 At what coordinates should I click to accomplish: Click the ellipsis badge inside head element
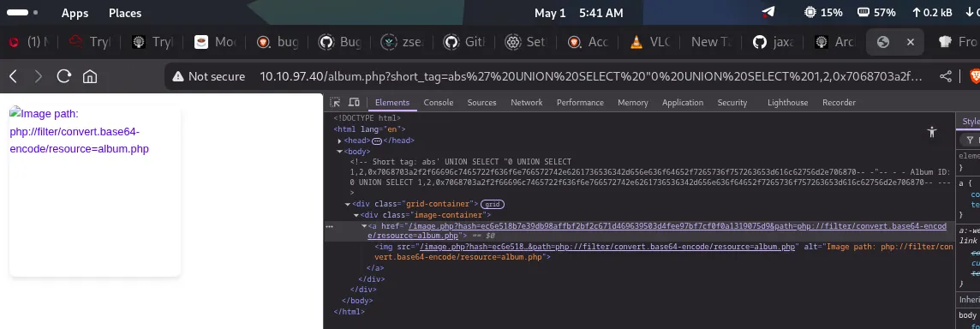point(377,141)
